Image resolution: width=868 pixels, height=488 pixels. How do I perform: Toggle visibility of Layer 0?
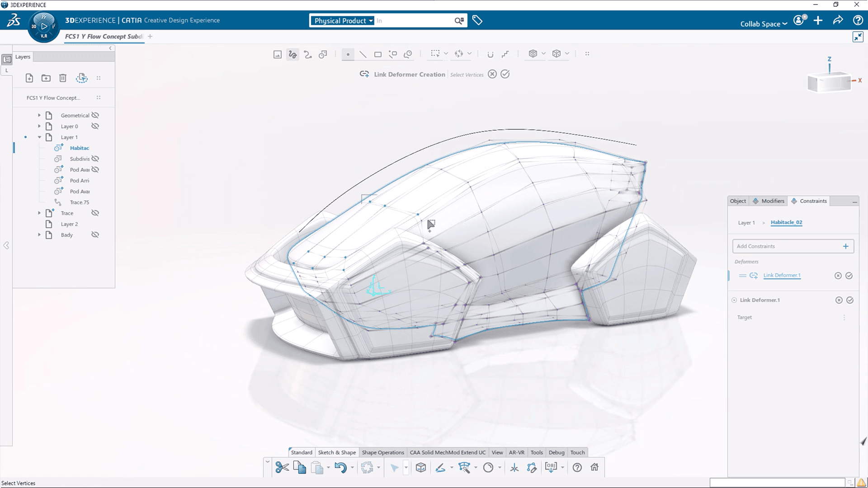[x=95, y=126]
